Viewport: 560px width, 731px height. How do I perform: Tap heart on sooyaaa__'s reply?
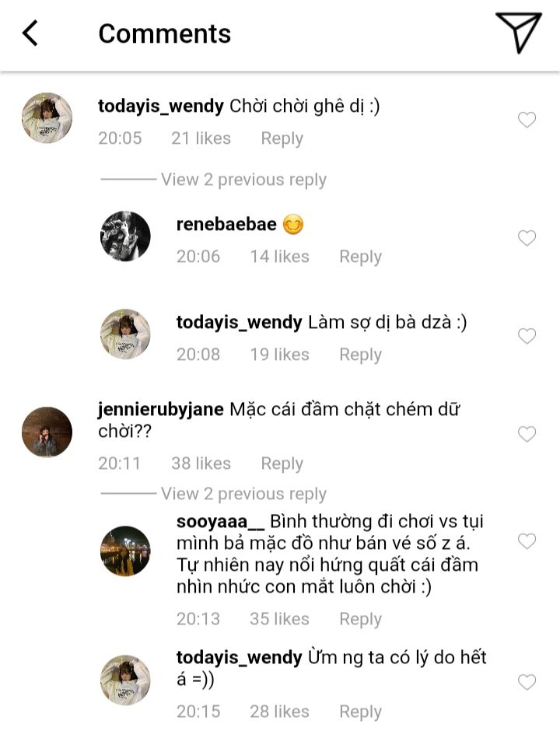coord(527,541)
